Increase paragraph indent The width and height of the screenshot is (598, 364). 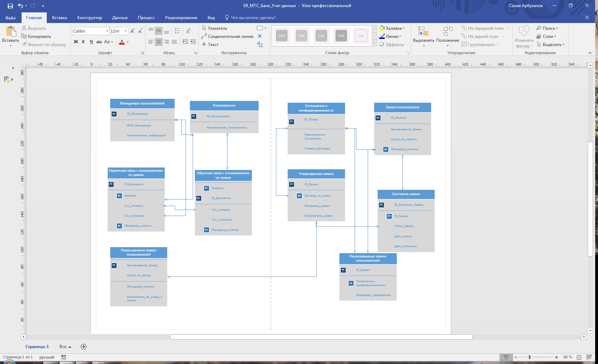pos(193,42)
